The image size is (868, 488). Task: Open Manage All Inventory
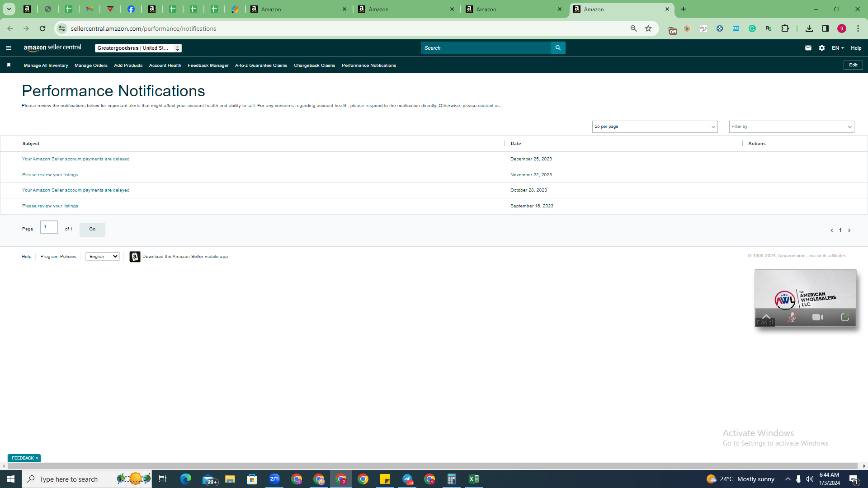[x=46, y=66]
